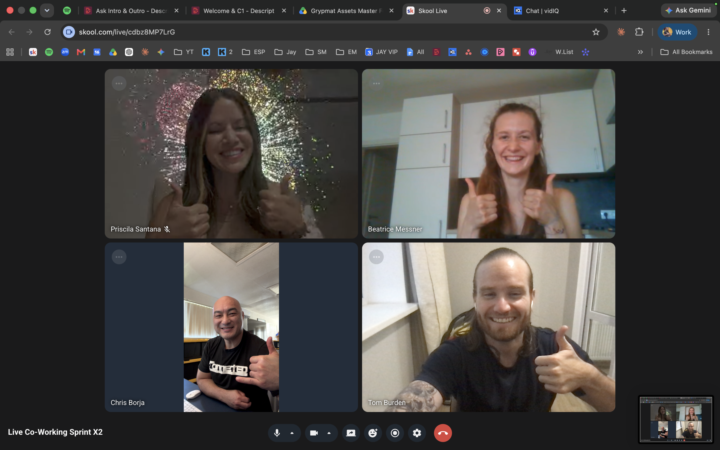Share your screen
720x450 pixels.
coord(351,433)
